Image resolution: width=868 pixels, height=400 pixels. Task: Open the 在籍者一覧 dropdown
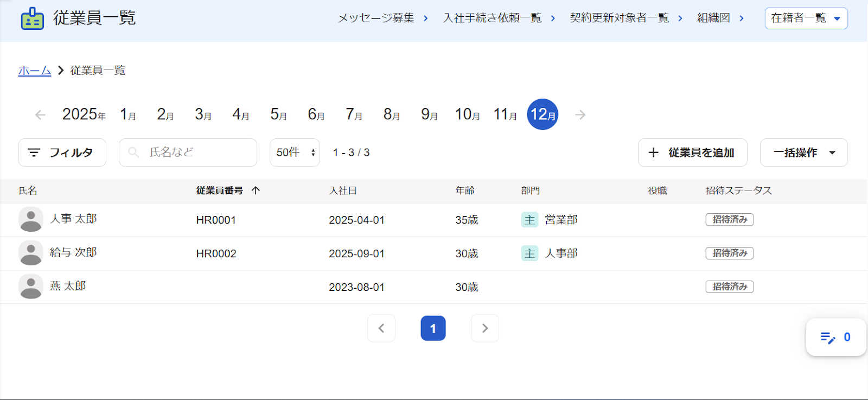click(806, 18)
